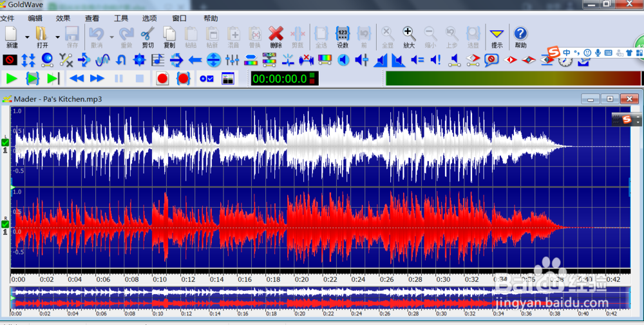Viewport: 644px width, 325px height.
Task: Open the 选项 menu
Action: click(149, 19)
